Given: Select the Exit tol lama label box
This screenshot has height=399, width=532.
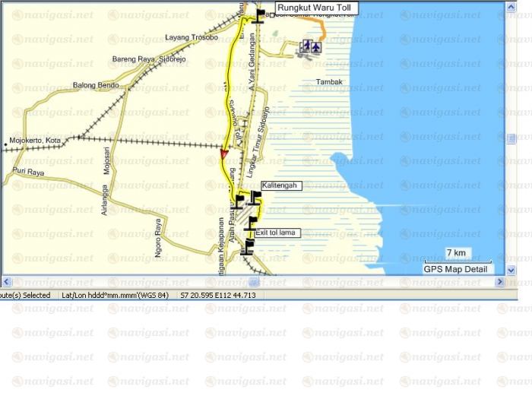Looking at the screenshot, I should 277,233.
